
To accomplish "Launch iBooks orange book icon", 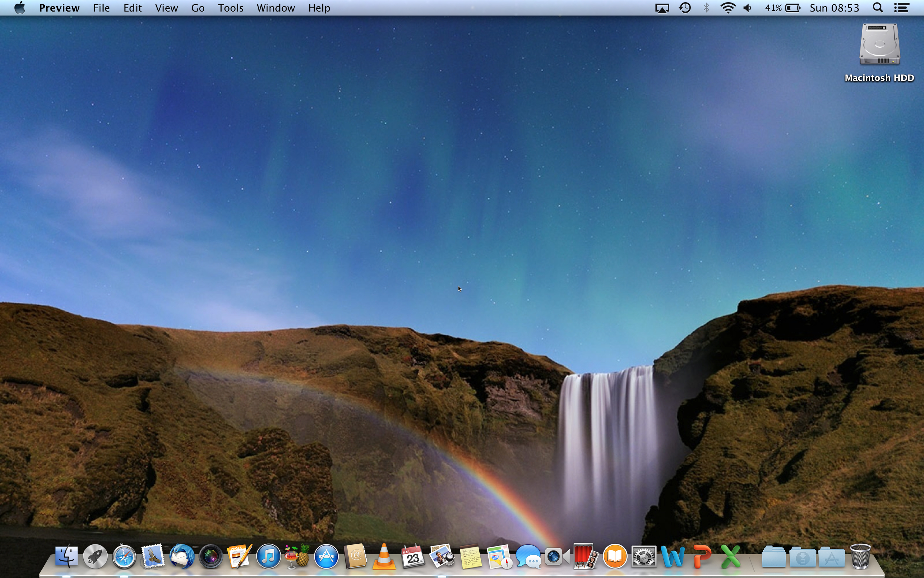I will tap(615, 556).
